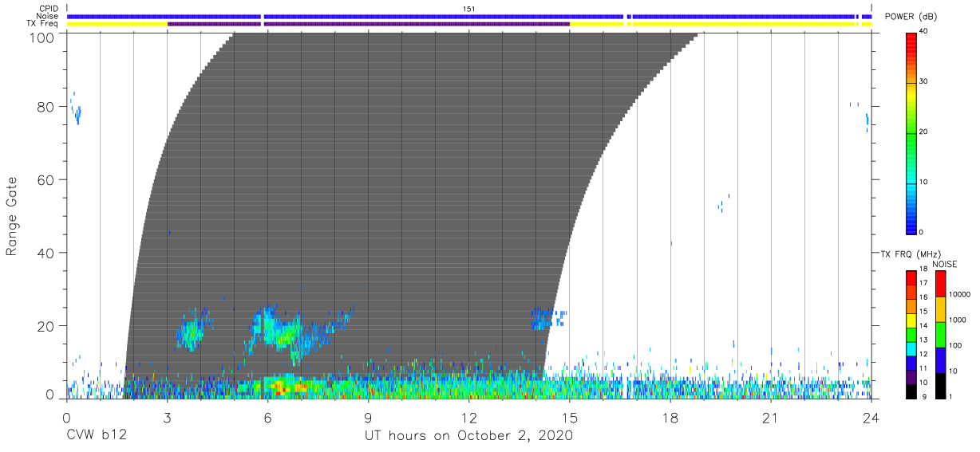Click the CPID row label
980x452 pixels.
(x=48, y=9)
